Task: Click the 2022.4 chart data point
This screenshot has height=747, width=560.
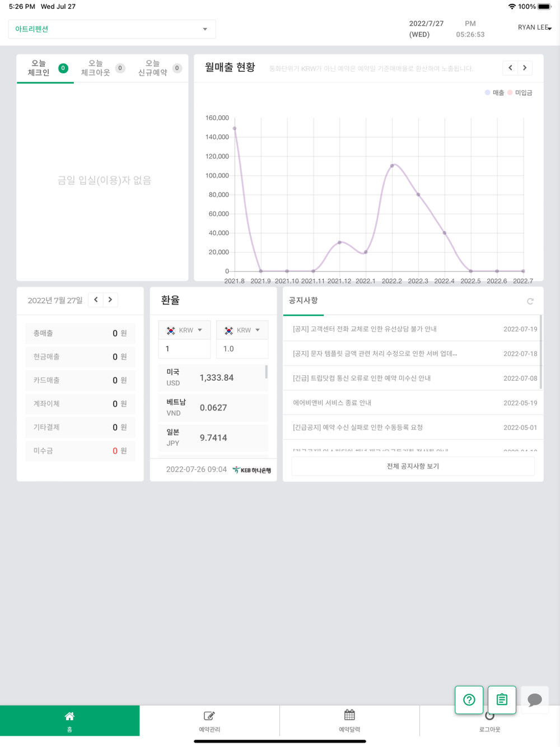Action: [445, 233]
